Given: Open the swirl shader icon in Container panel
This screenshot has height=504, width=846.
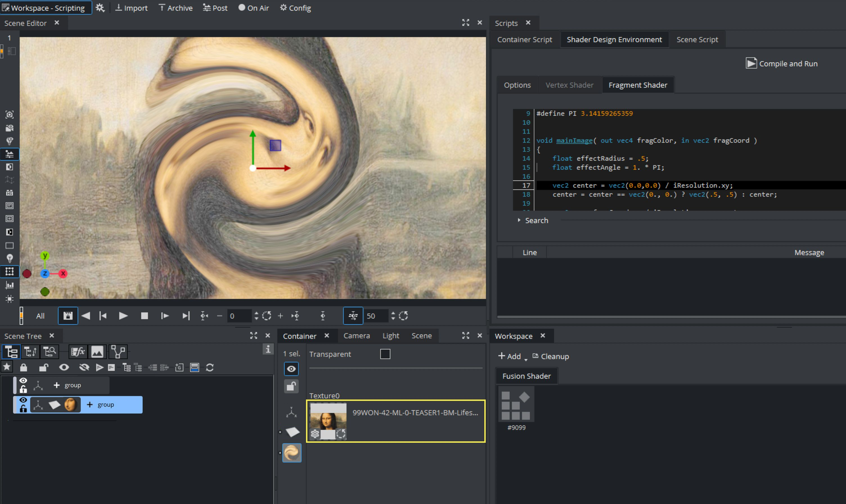Looking at the screenshot, I should (x=292, y=453).
